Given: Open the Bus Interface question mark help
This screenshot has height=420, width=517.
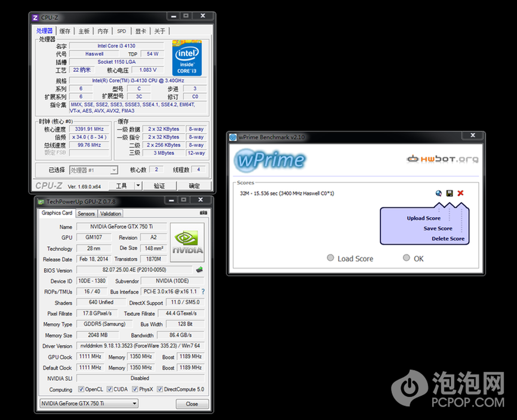Looking at the screenshot, I should point(203,291).
